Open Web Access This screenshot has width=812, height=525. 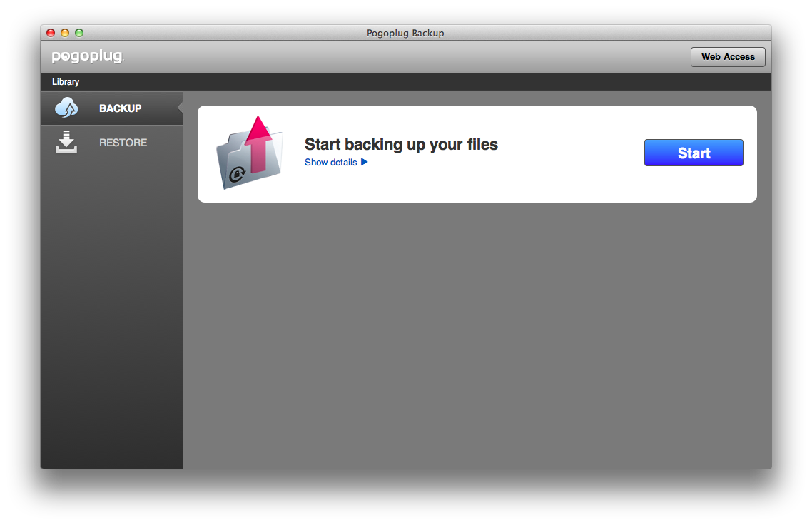click(x=727, y=57)
